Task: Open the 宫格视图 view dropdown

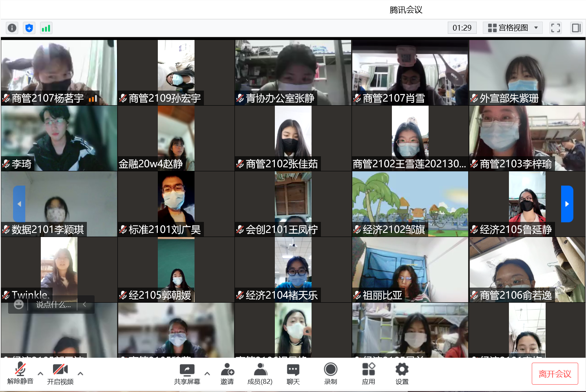Action: pyautogui.click(x=513, y=28)
